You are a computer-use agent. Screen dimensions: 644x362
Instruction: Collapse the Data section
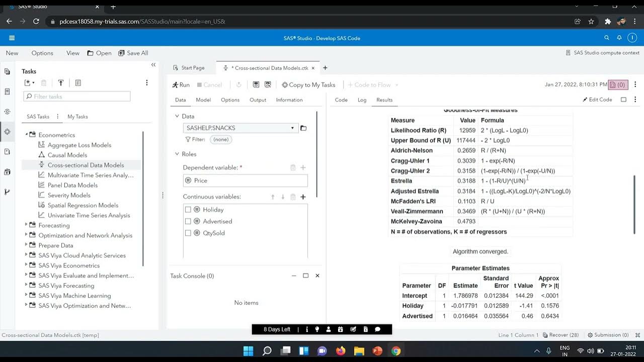[177, 116]
